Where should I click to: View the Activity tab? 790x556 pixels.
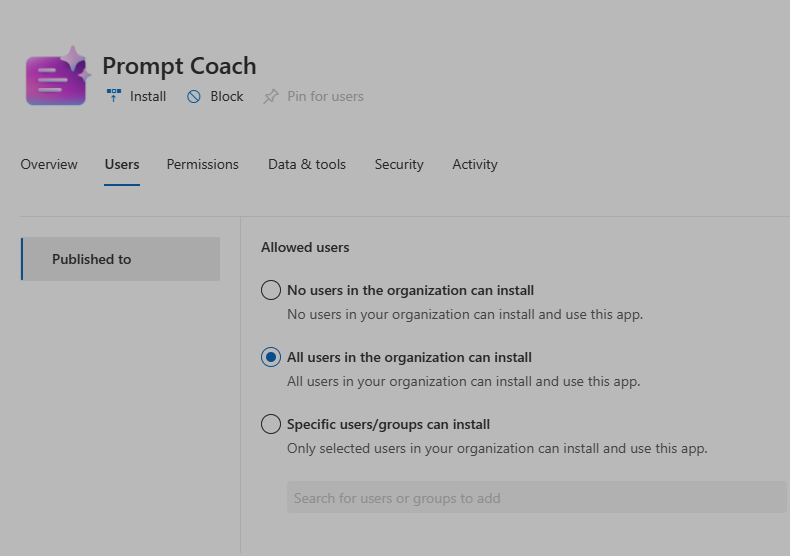click(475, 164)
